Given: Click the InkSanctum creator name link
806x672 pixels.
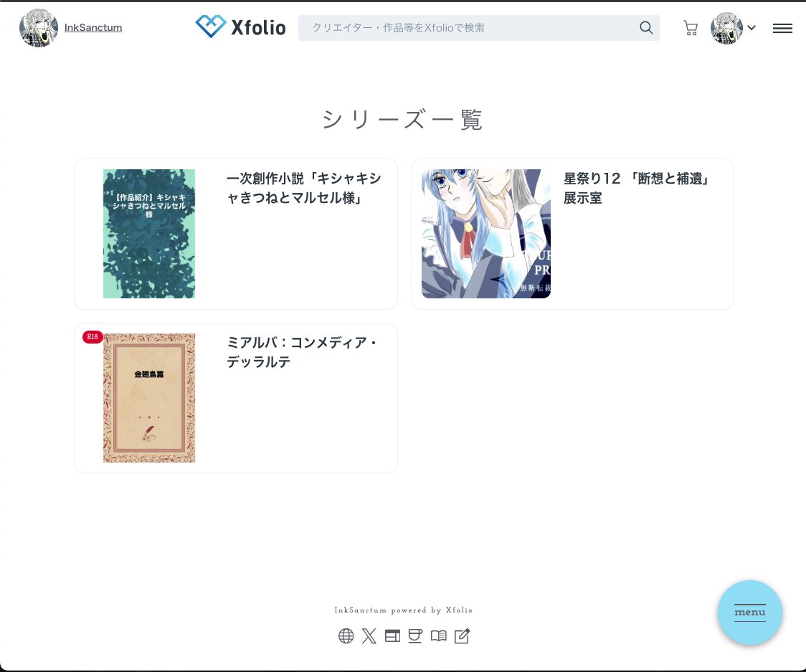Looking at the screenshot, I should [93, 28].
